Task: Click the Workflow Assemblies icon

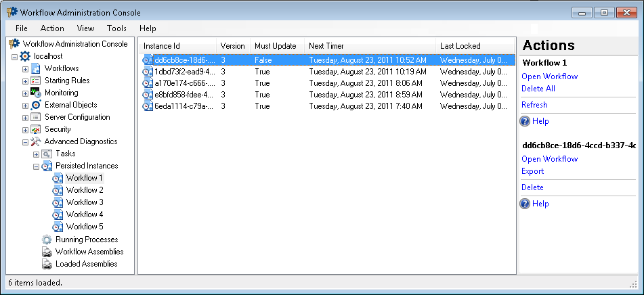Action: coord(47,252)
